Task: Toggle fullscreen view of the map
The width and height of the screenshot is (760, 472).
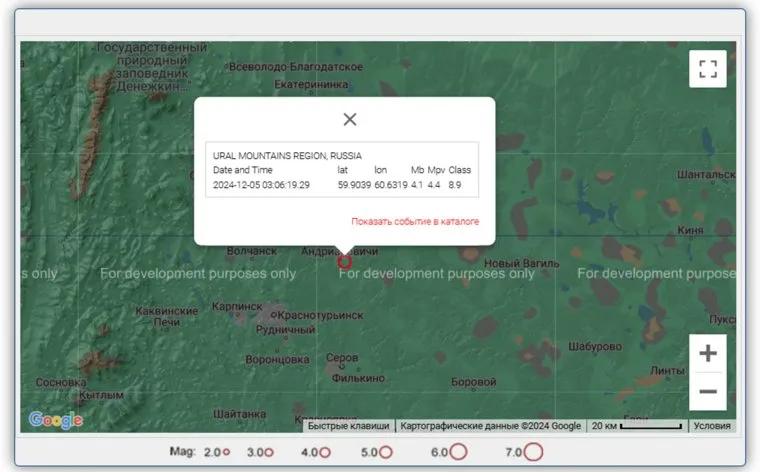Action: click(708, 69)
